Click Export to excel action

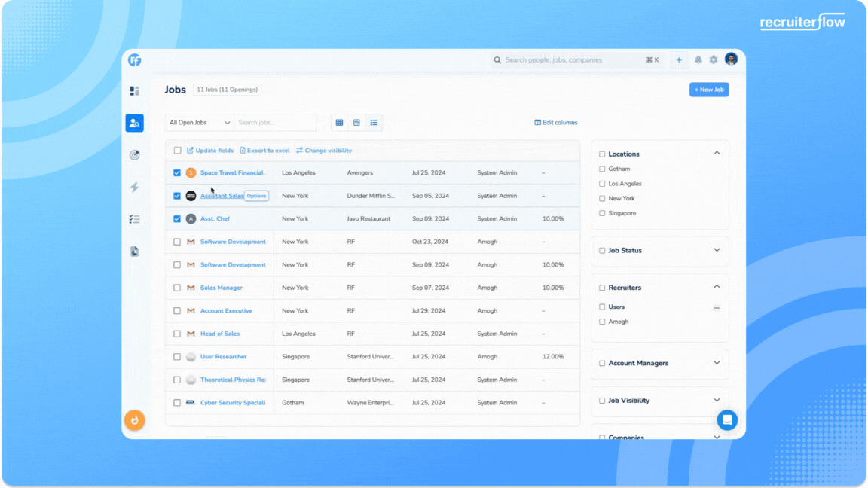point(264,151)
